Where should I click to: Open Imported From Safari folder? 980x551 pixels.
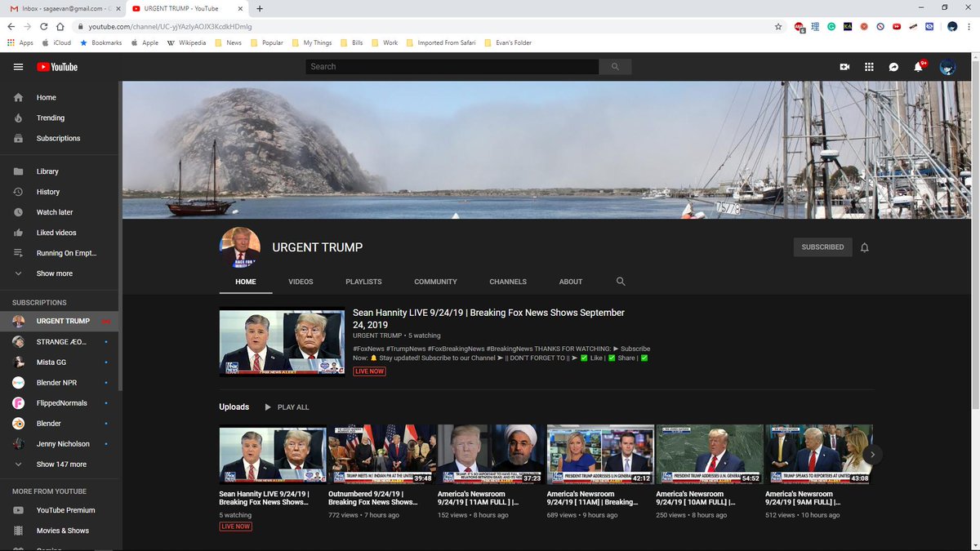[441, 42]
